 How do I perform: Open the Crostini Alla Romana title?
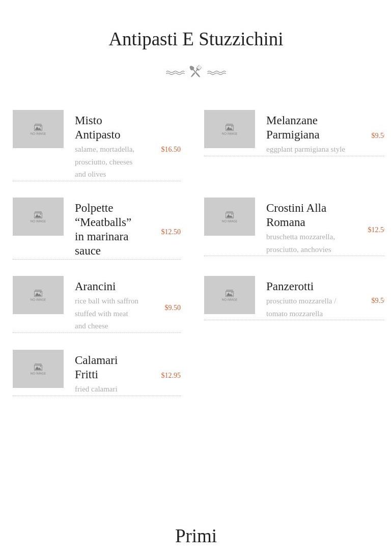(x=296, y=215)
